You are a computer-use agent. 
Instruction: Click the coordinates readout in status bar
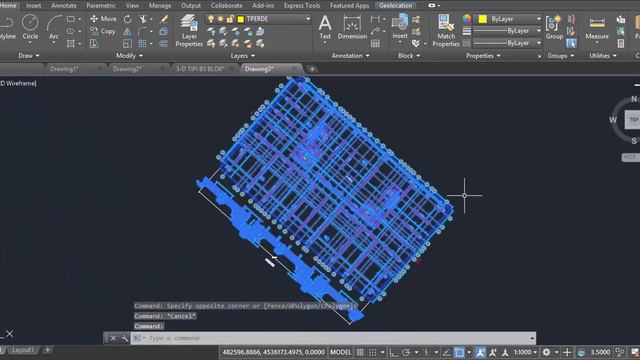pyautogui.click(x=273, y=352)
